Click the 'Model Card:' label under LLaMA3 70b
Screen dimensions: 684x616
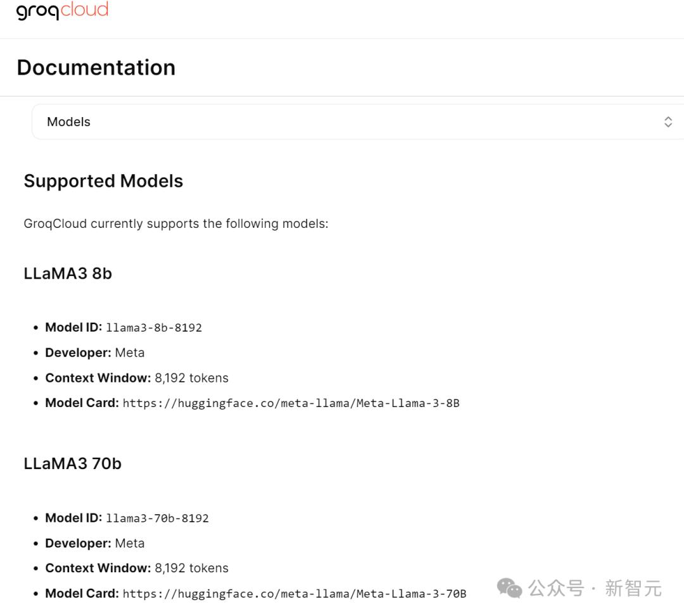[x=82, y=593]
